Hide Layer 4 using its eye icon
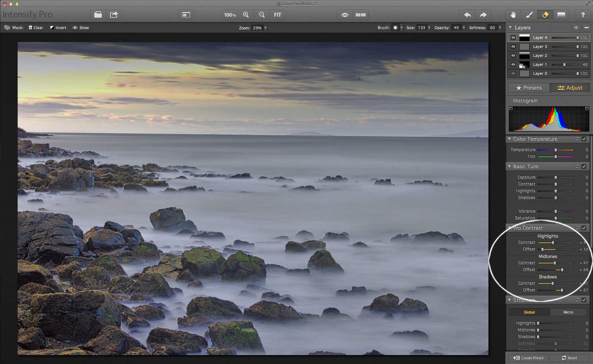The image size is (593, 364). coord(513,38)
